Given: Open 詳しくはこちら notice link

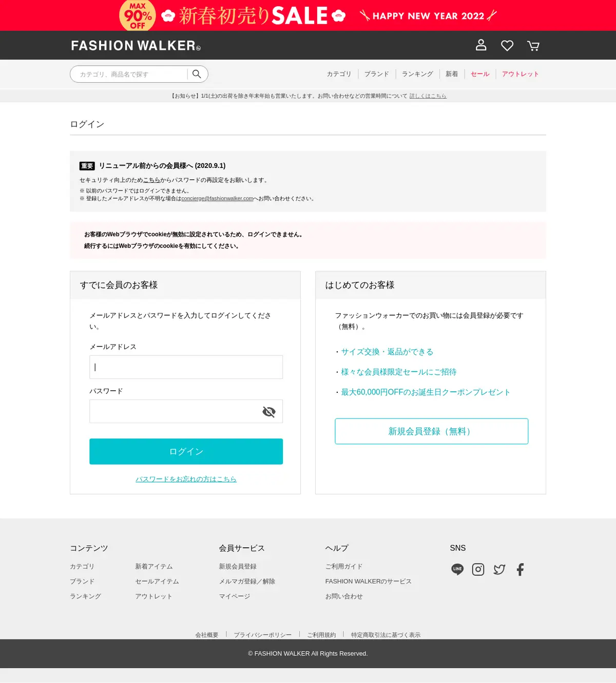Looking at the screenshot, I should pos(428,96).
